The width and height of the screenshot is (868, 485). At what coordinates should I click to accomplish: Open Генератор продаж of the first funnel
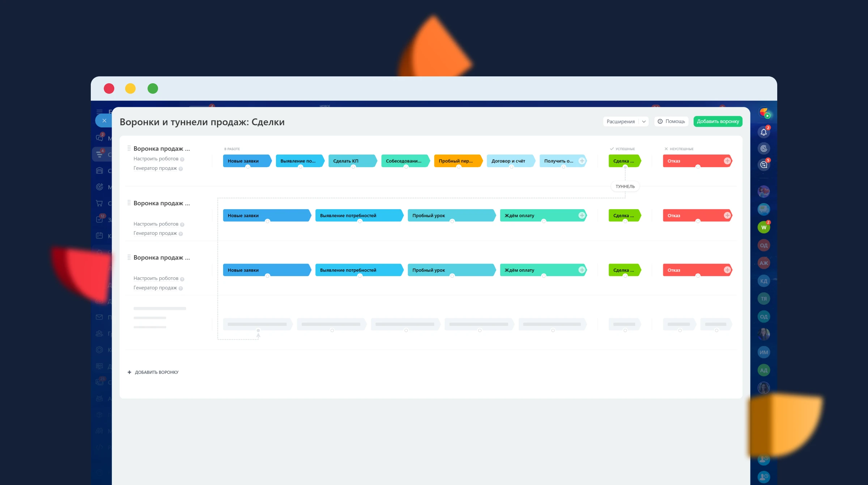pos(155,168)
